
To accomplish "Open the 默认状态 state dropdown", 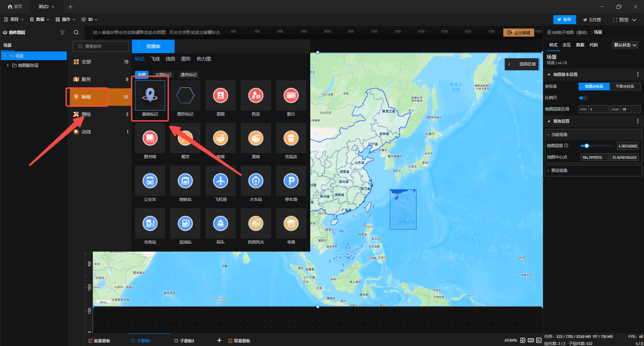I will (625, 45).
